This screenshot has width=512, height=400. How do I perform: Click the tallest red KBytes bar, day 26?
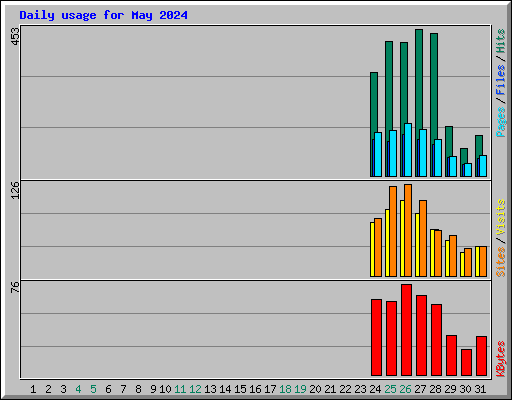click(x=406, y=330)
